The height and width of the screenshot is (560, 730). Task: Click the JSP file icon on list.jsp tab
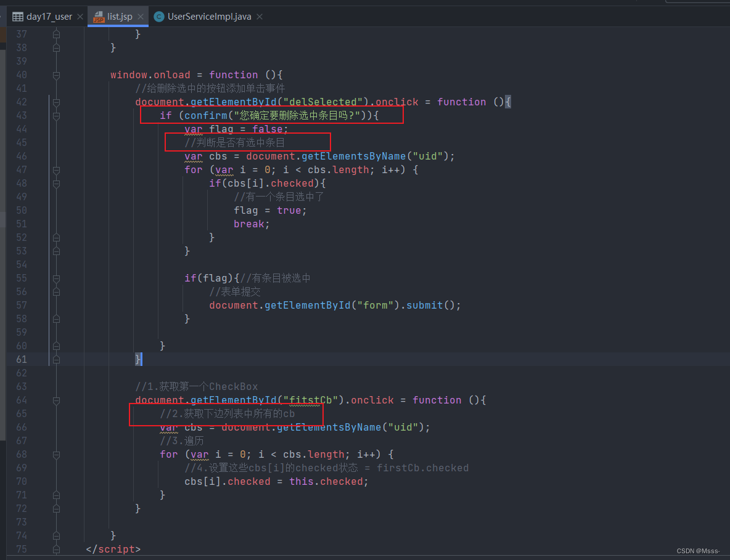pyautogui.click(x=99, y=17)
